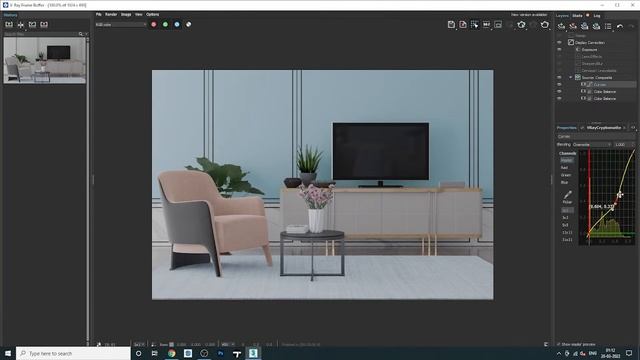Click the Windows Start button
Image resolution: width=640 pixels, height=360 pixels.
pos(8,353)
